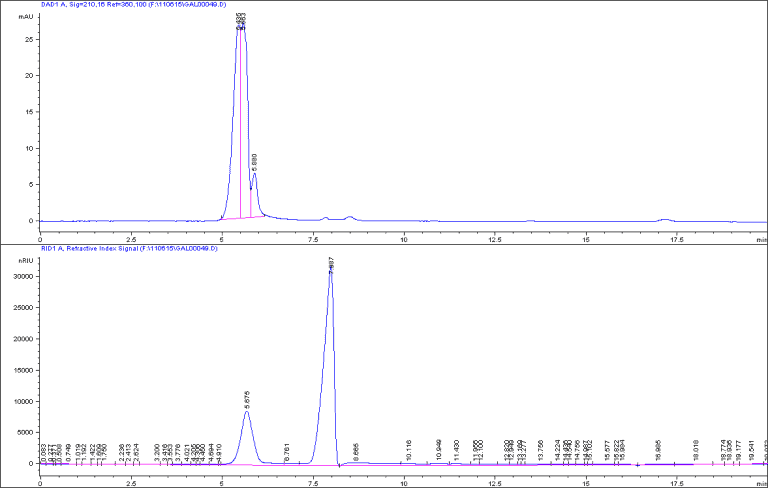This screenshot has height=488, width=768.
Task: Click the 12.5 tick on DAD x-axis
Action: click(x=494, y=239)
